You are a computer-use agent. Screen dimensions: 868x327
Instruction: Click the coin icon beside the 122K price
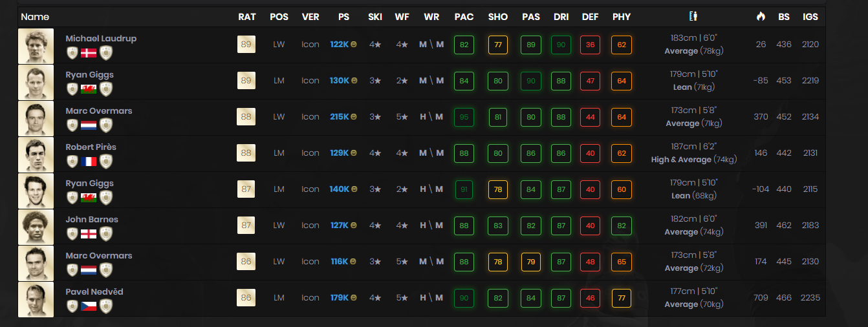tap(354, 45)
